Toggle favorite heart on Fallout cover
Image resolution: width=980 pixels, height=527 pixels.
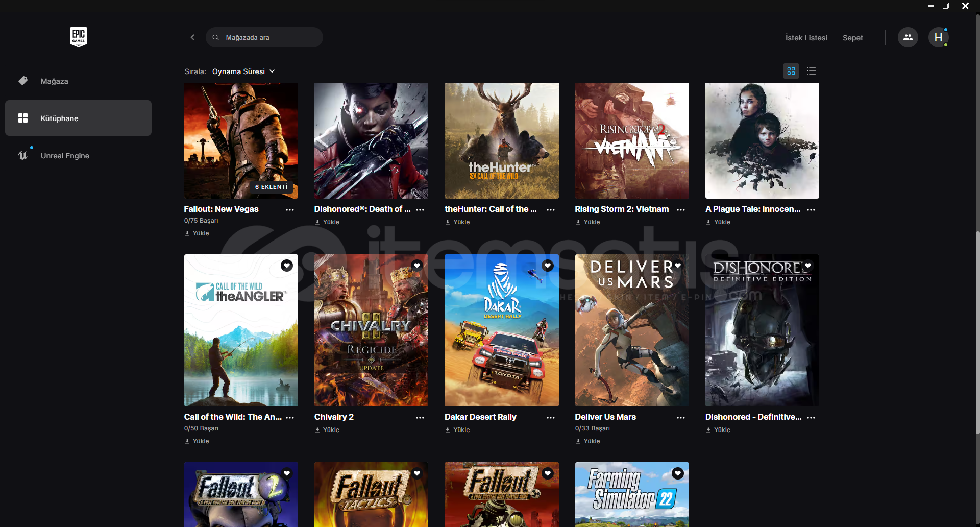coord(548,473)
